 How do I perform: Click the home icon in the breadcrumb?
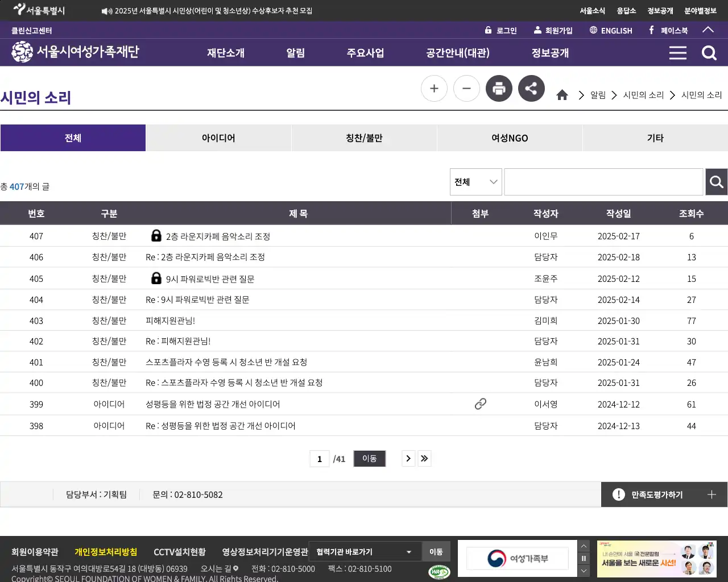(x=562, y=94)
